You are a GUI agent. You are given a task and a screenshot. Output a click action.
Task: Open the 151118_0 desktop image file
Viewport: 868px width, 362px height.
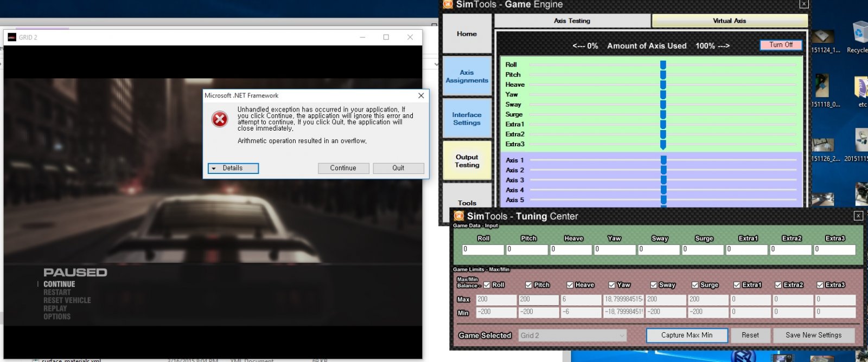coord(822,87)
